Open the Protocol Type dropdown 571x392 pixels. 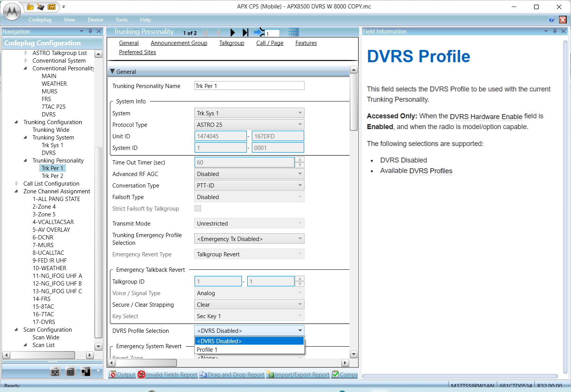click(x=249, y=125)
